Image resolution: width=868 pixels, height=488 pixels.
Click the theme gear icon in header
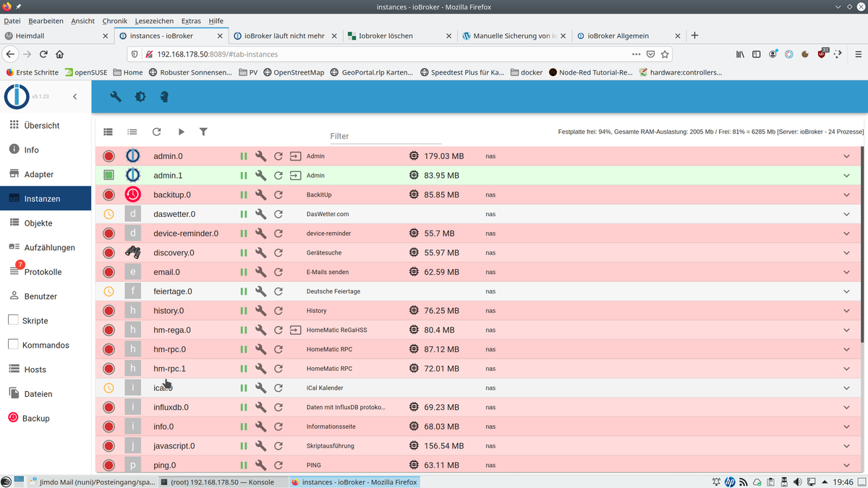(140, 97)
